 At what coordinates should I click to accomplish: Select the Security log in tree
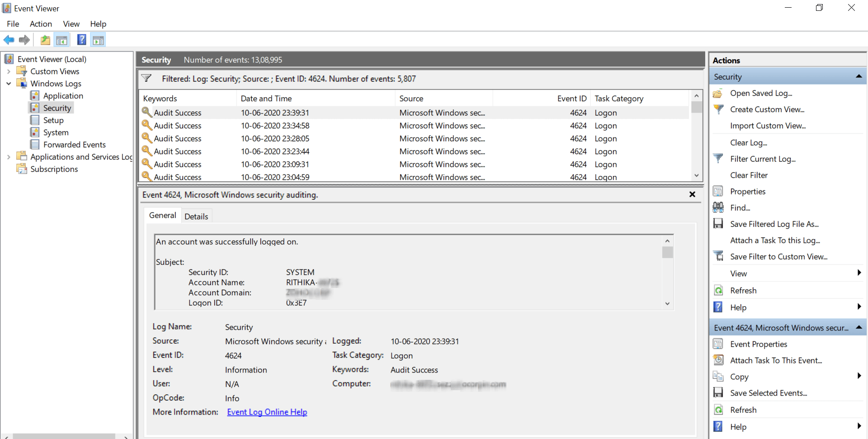pos(57,108)
